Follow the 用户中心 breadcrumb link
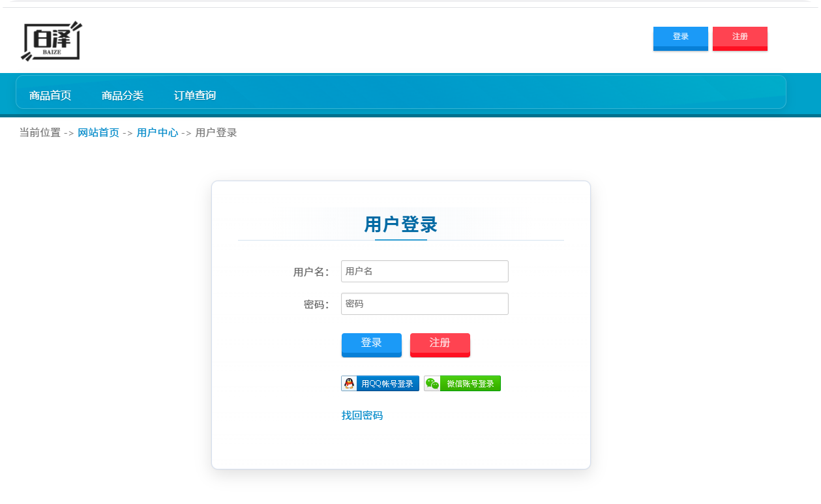 (x=157, y=133)
